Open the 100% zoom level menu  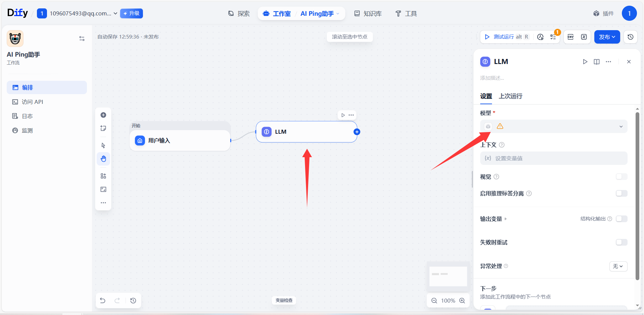coord(448,301)
